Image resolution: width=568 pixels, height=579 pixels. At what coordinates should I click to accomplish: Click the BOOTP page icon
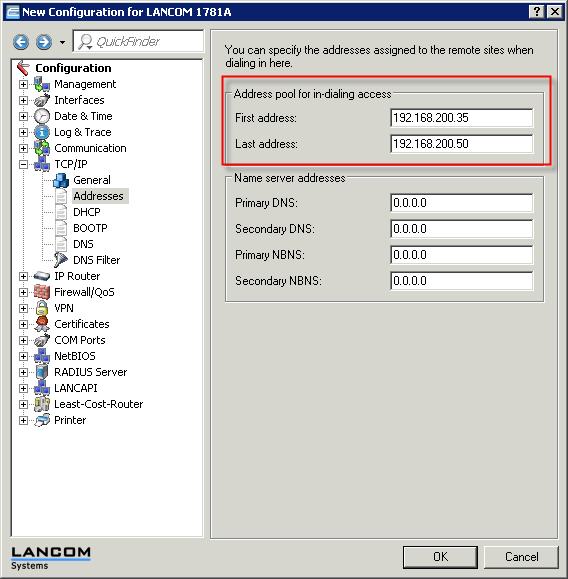pos(61,228)
